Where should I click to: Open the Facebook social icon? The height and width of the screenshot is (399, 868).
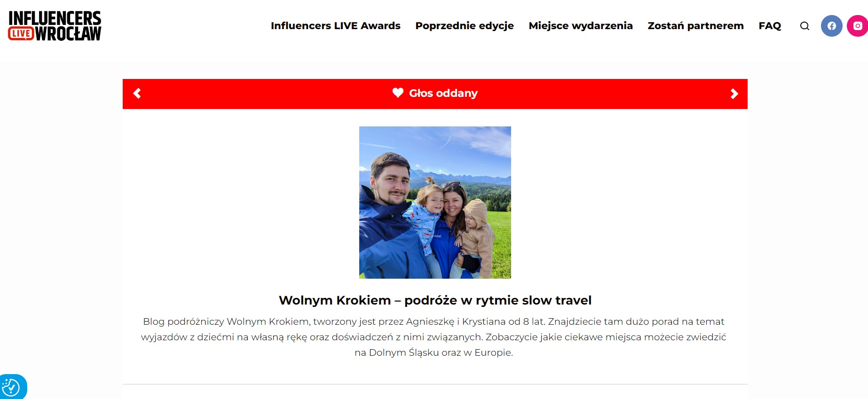click(831, 26)
